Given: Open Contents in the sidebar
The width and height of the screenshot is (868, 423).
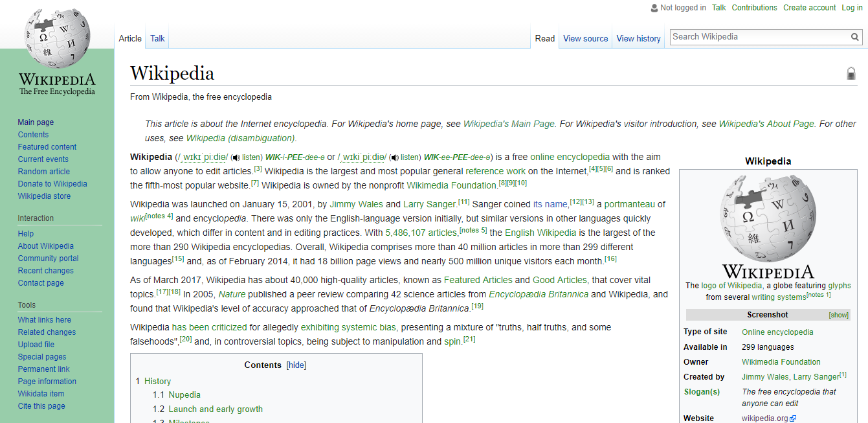Looking at the screenshot, I should point(33,135).
